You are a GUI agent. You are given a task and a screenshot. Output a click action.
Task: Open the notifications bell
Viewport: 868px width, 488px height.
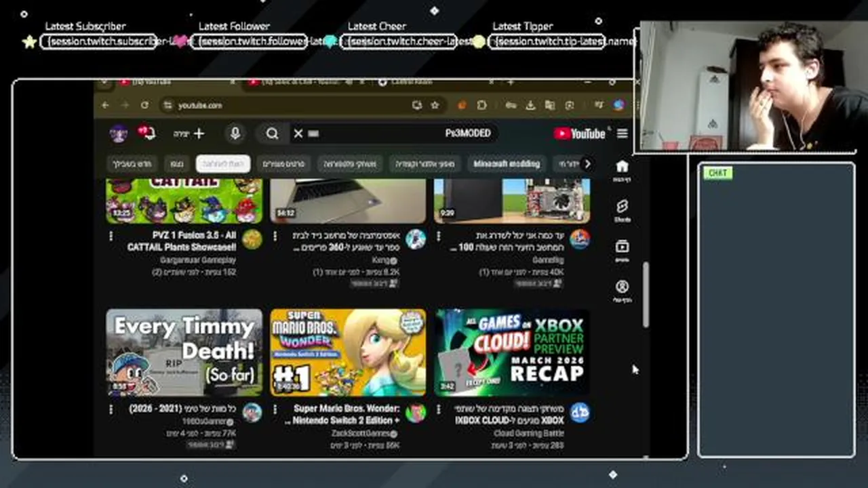tap(147, 133)
